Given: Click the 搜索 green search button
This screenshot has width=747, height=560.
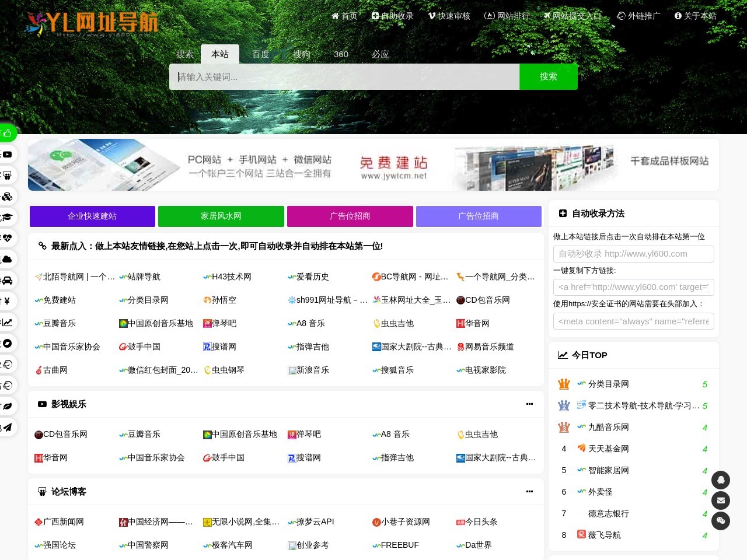Looking at the screenshot, I should coord(548,76).
